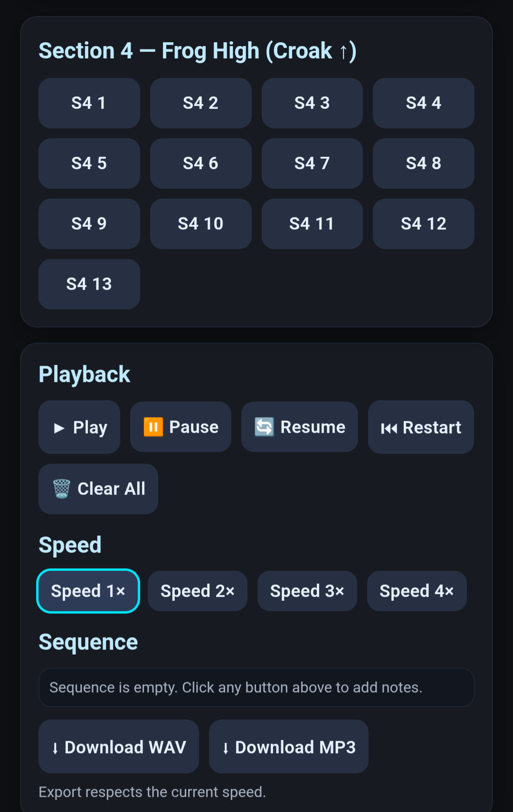The image size is (513, 812).
Task: Click the empty sequence display box
Action: [x=256, y=687]
